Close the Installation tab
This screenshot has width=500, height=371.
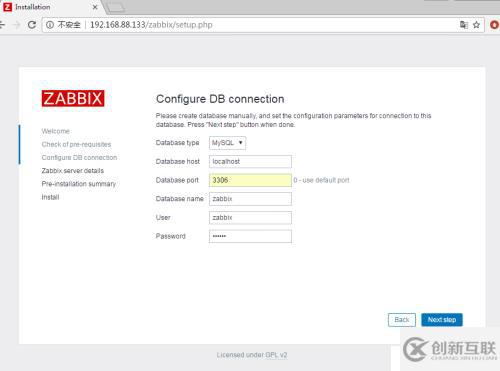point(95,7)
